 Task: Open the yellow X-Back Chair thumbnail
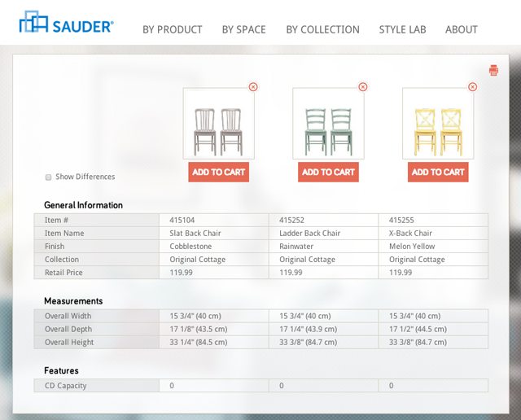(438, 124)
